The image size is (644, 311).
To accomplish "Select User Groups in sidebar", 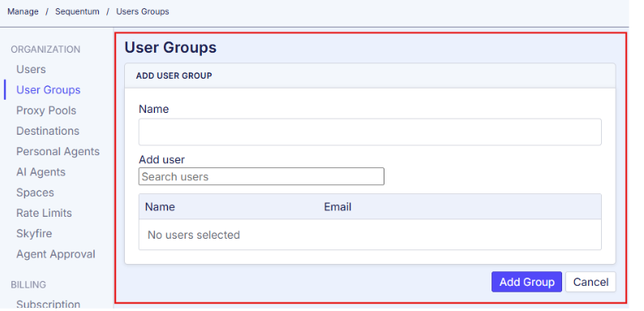I will (x=48, y=90).
